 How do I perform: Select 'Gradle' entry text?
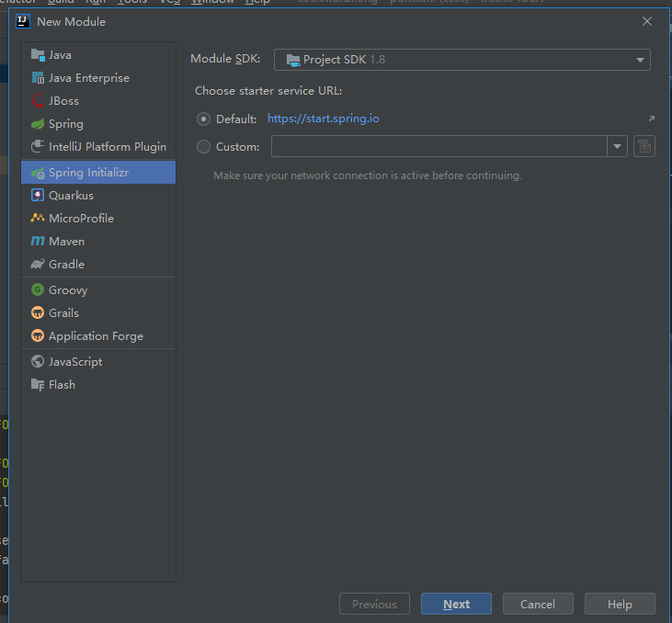click(x=66, y=265)
